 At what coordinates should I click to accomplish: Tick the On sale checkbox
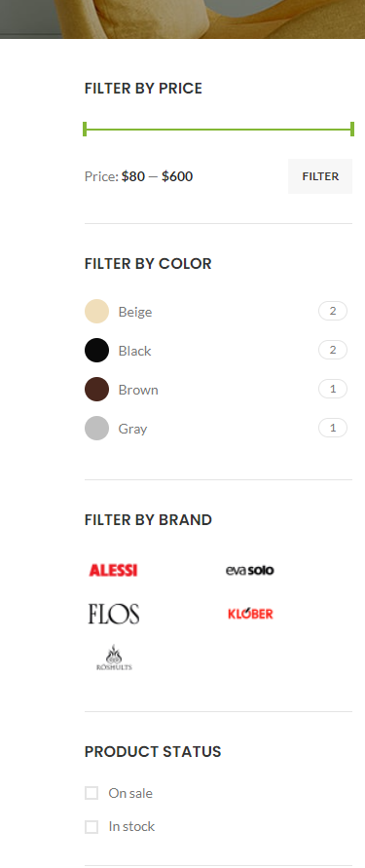[91, 793]
